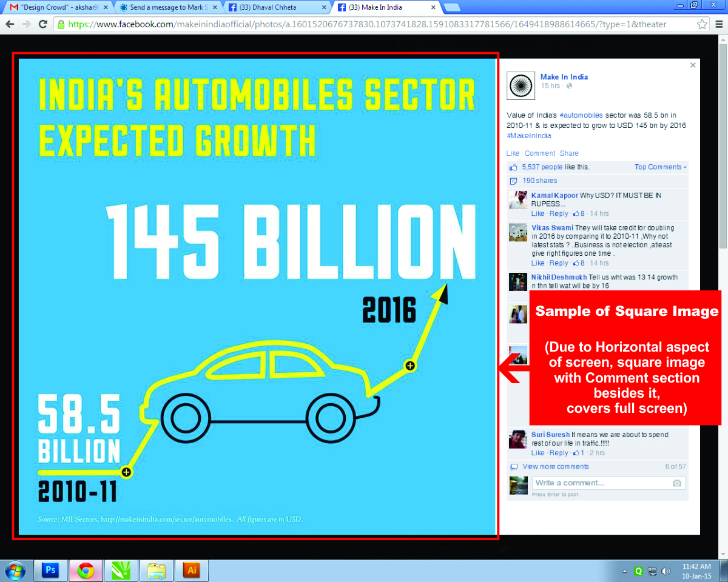Click the browser back arrow

point(10,24)
